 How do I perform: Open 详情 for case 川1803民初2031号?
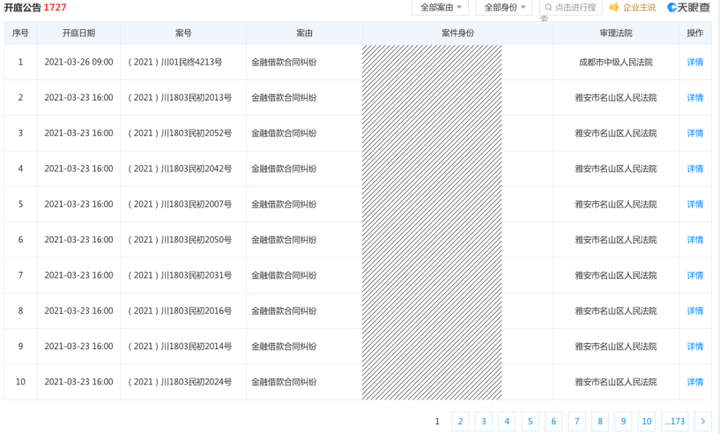tap(695, 275)
